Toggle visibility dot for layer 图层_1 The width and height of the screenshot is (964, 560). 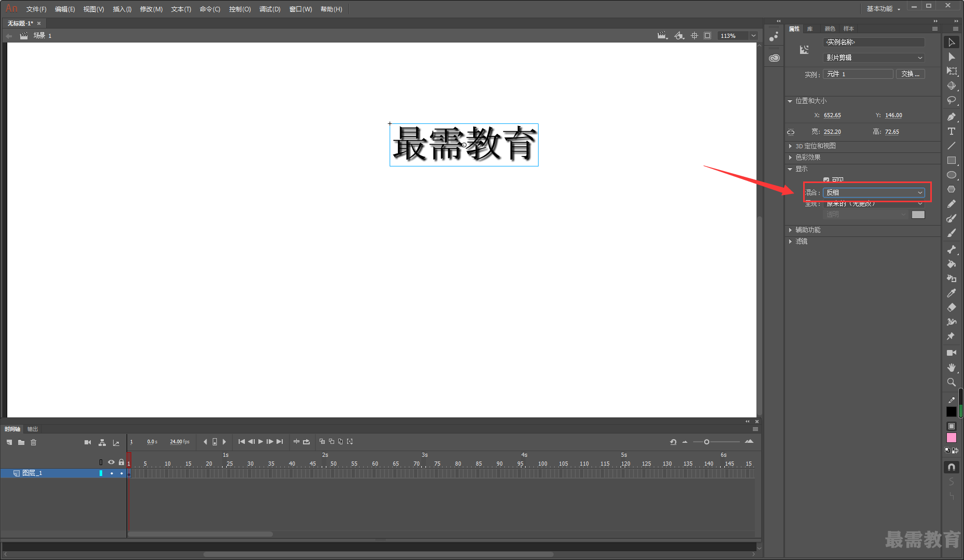click(112, 473)
